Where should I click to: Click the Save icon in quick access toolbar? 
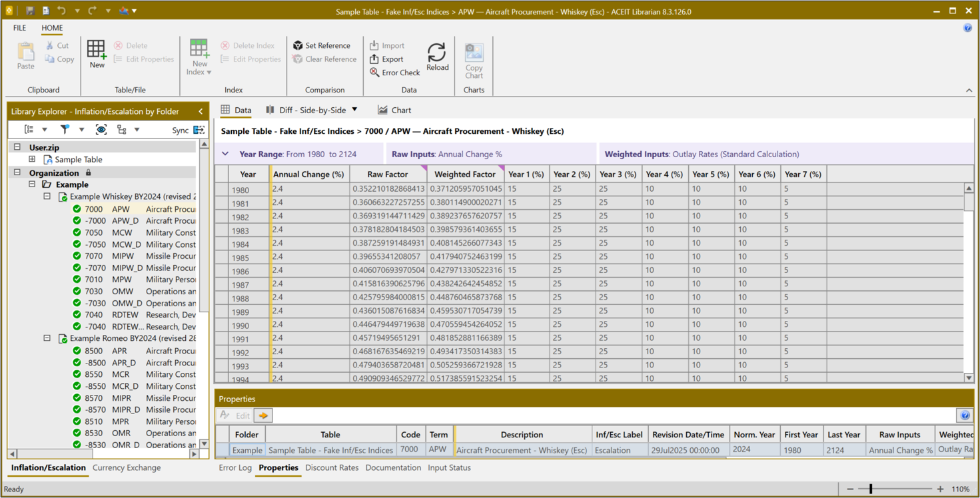click(x=30, y=11)
